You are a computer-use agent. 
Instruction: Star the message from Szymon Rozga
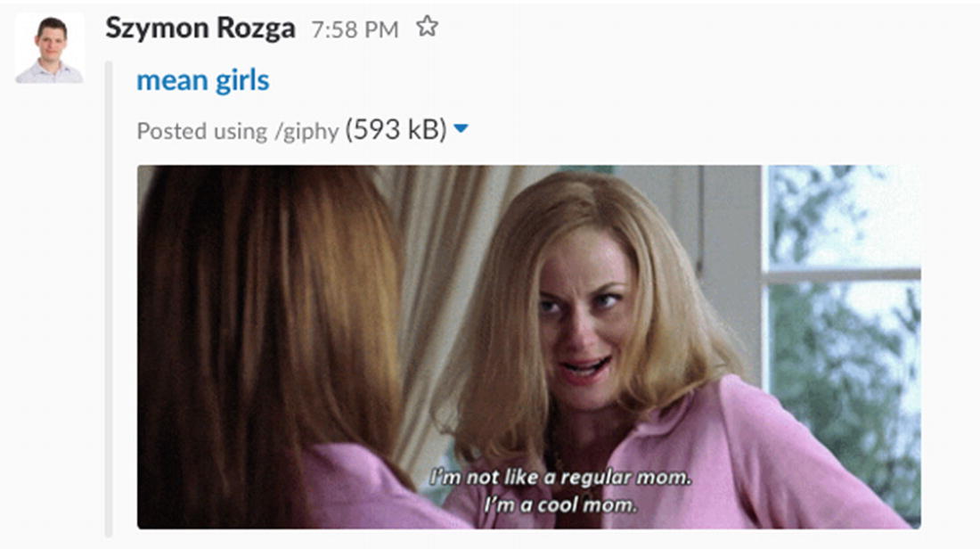(x=428, y=27)
